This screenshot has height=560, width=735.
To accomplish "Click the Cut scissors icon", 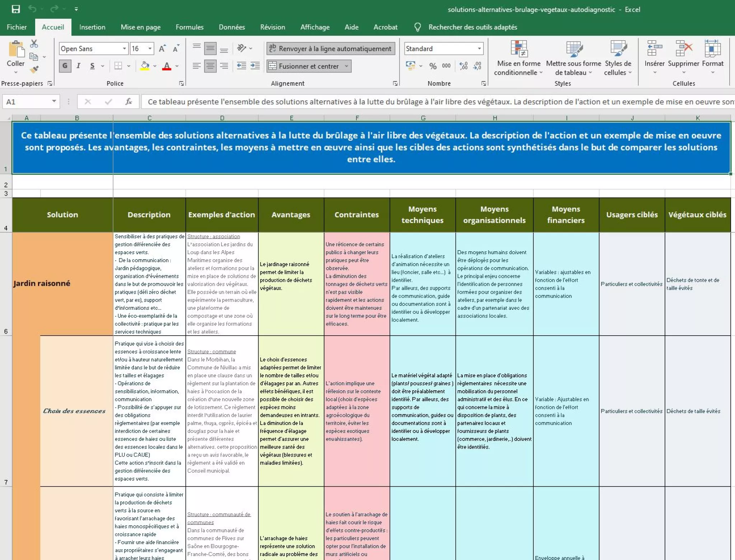I will [34, 44].
